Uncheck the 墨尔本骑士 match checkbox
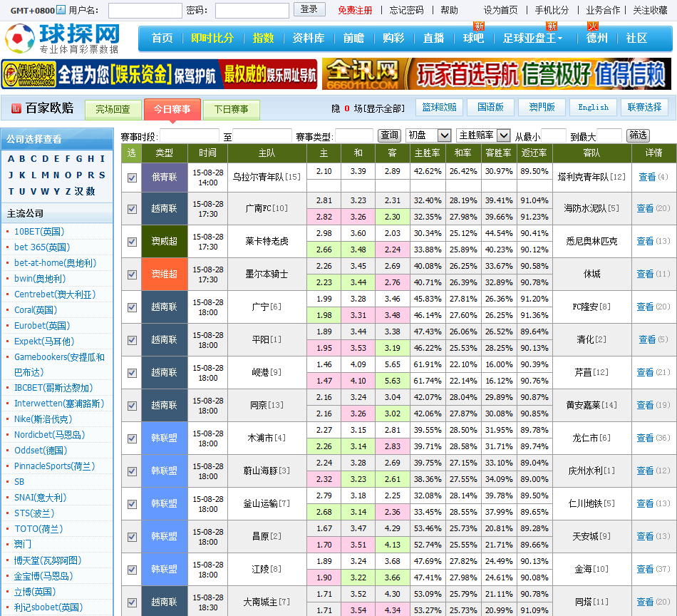The height and width of the screenshot is (616, 677). [132, 274]
